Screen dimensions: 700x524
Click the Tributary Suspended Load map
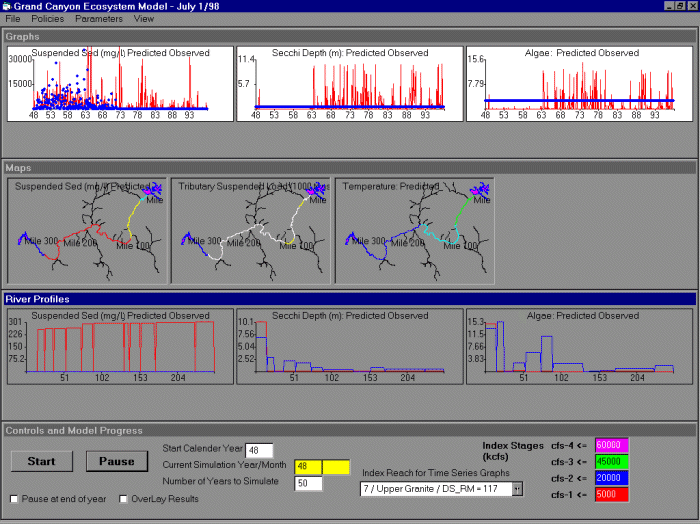(250, 230)
